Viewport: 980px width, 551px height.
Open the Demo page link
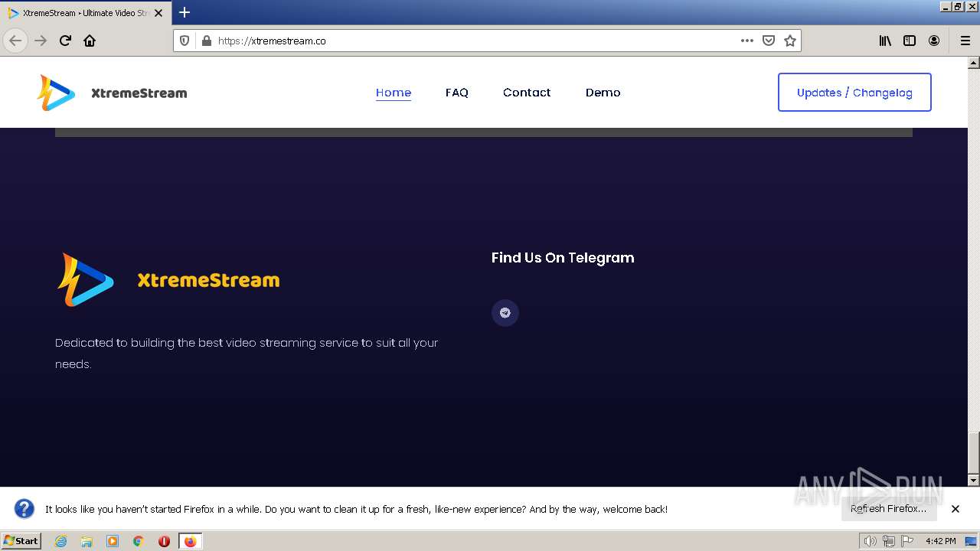[603, 93]
